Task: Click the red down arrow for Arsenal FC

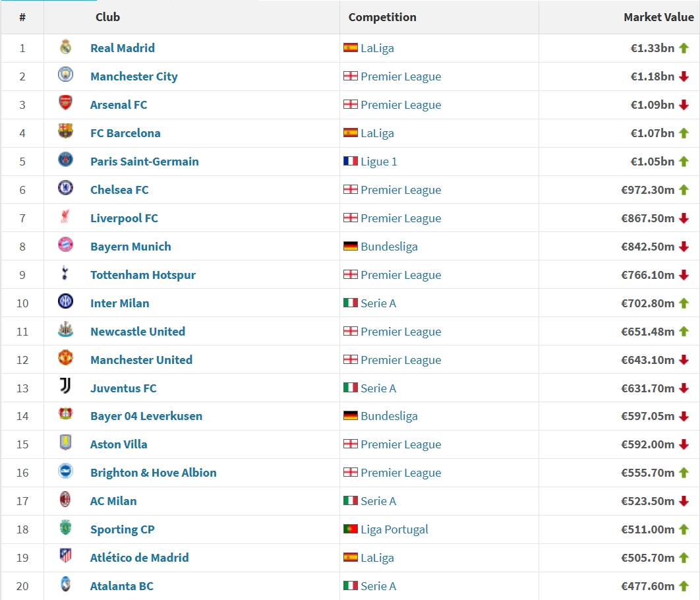Action: click(684, 105)
